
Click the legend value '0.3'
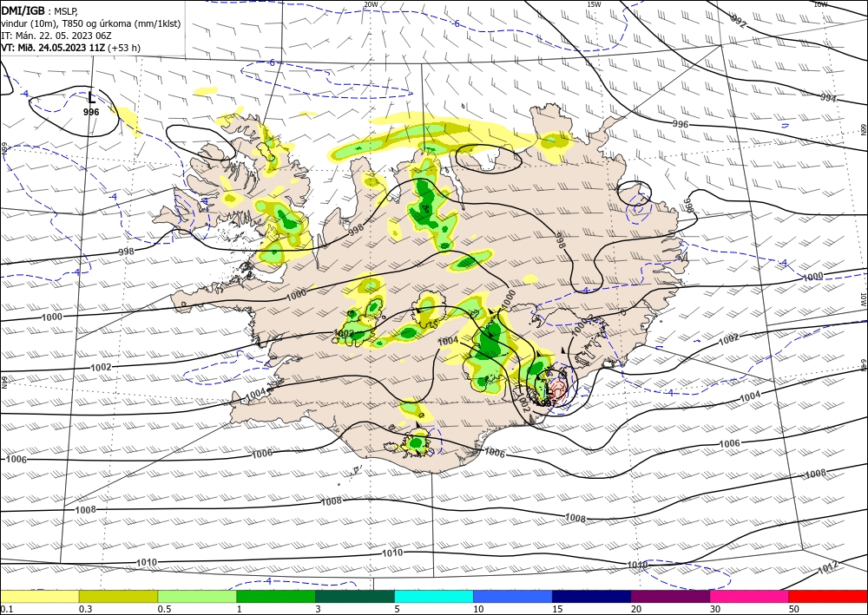pyautogui.click(x=85, y=609)
